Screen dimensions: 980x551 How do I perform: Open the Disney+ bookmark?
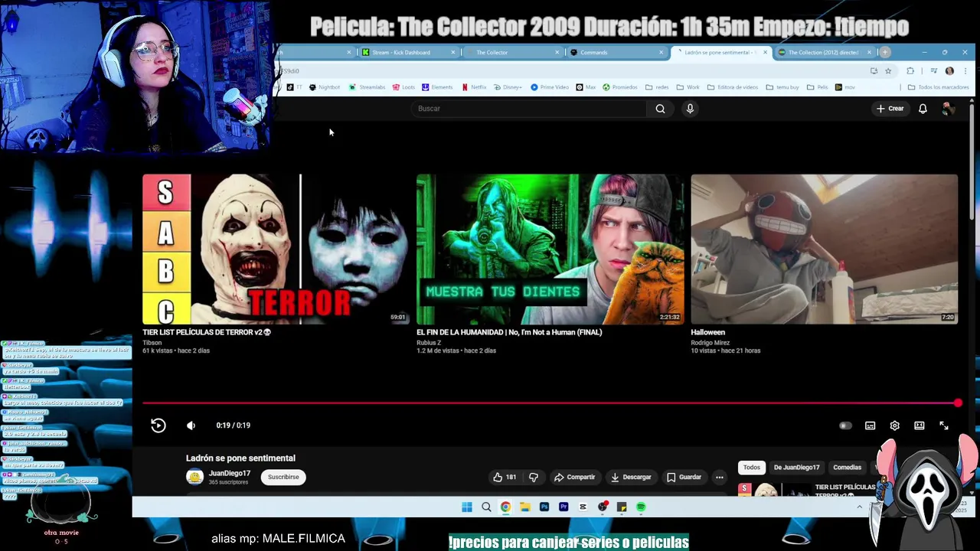click(508, 87)
